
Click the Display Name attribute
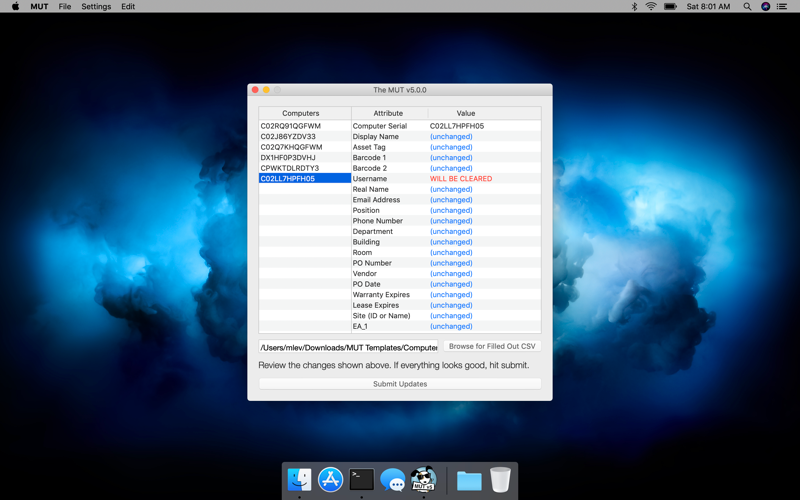click(x=376, y=136)
